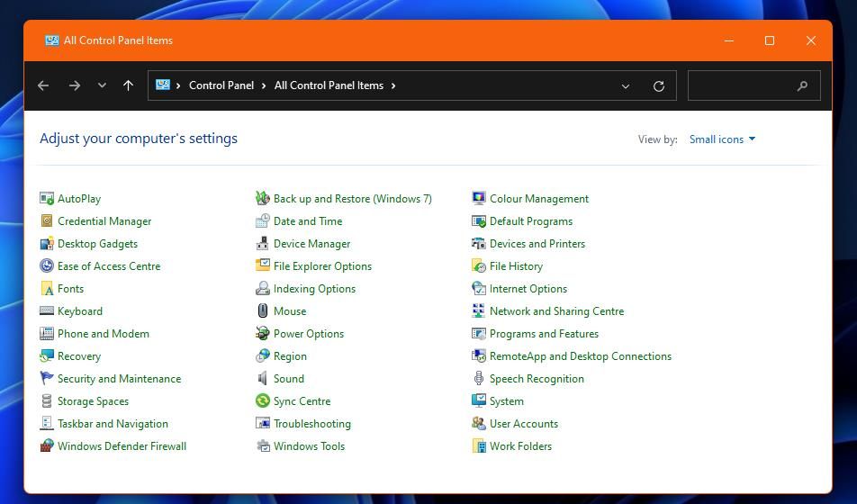Refresh the Control Panel view
This screenshot has width=857, height=504.
659,85
